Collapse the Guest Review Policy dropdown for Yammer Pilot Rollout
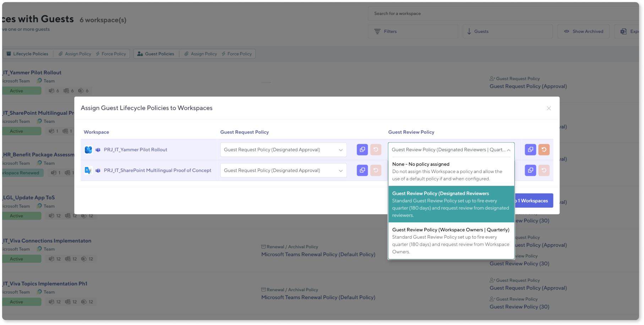 click(508, 150)
